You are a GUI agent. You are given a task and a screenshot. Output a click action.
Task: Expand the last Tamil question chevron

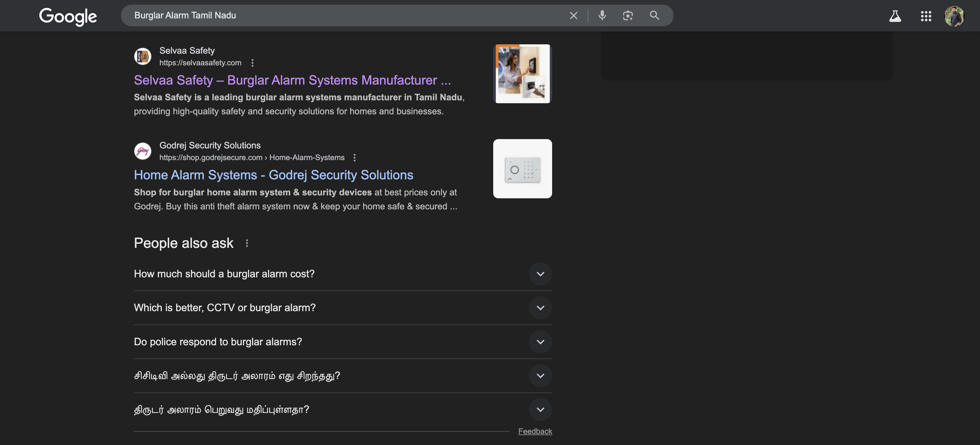540,410
